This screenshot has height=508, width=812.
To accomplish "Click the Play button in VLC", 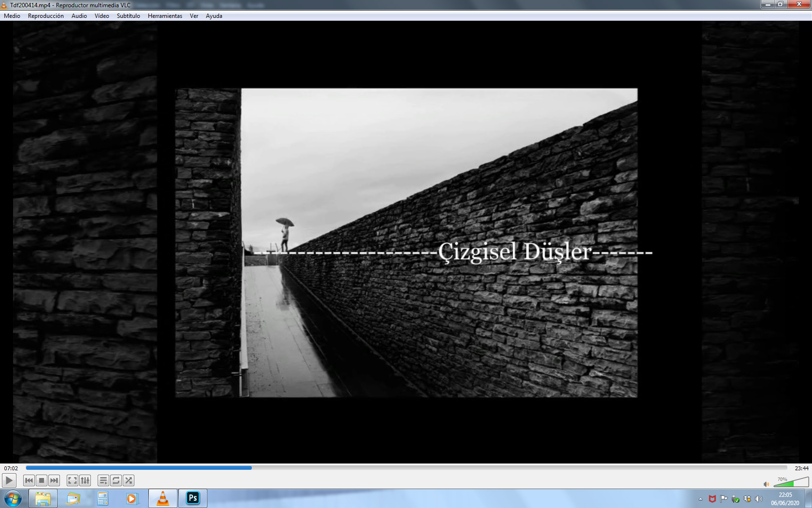I will coord(9,480).
